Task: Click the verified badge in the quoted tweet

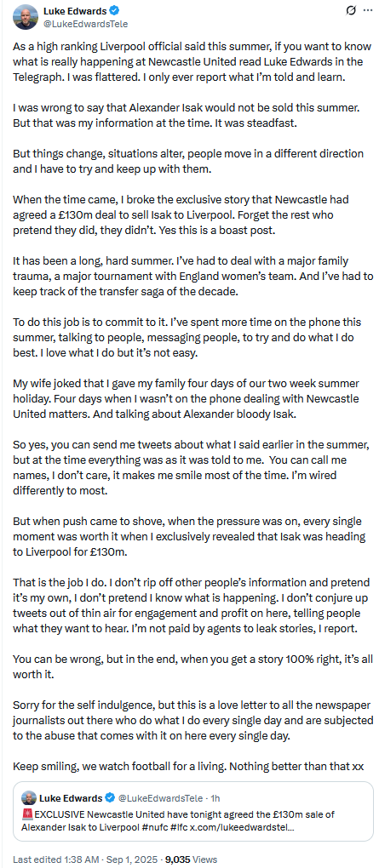Action: click(110, 797)
